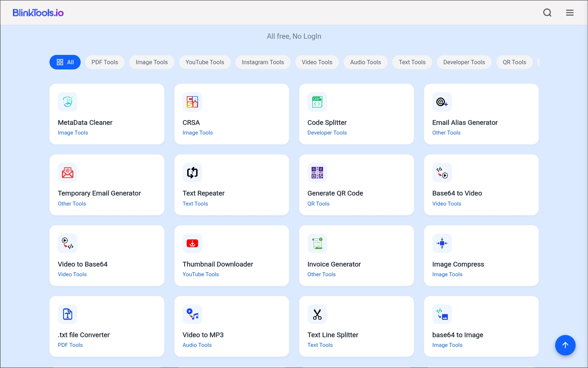This screenshot has width=588, height=368.
Task: Filter by Image Tools category chip
Action: pos(152,62)
